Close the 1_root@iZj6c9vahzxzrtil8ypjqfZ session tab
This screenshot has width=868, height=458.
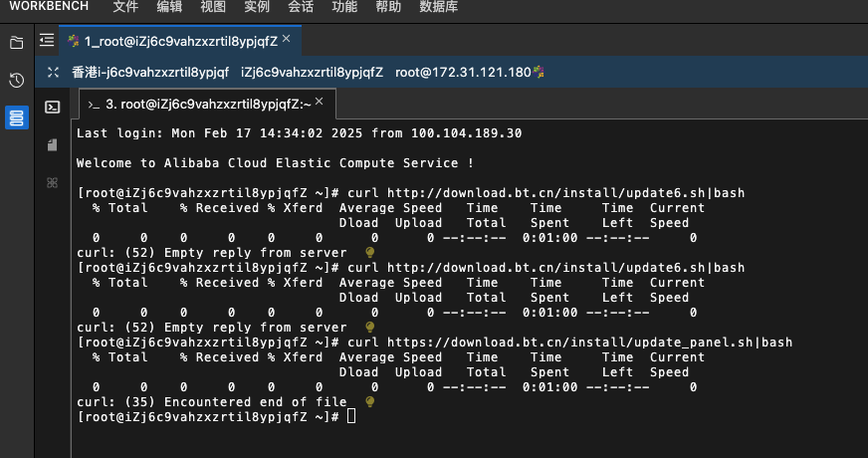(x=287, y=39)
